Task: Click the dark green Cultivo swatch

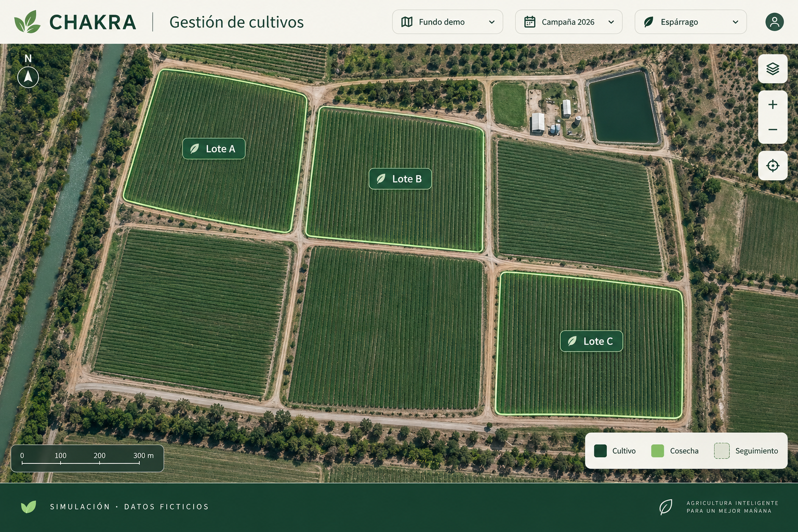Action: tap(601, 451)
